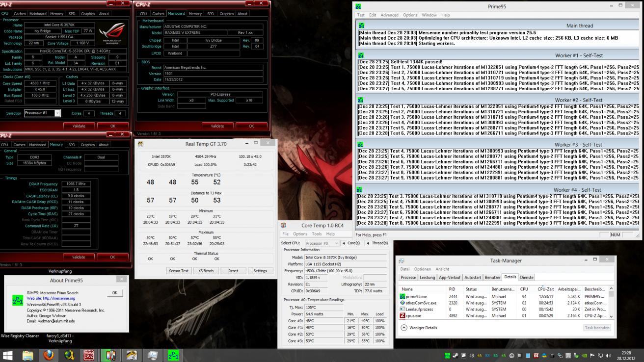Click OK in About Prime95 dialog

coord(114,293)
